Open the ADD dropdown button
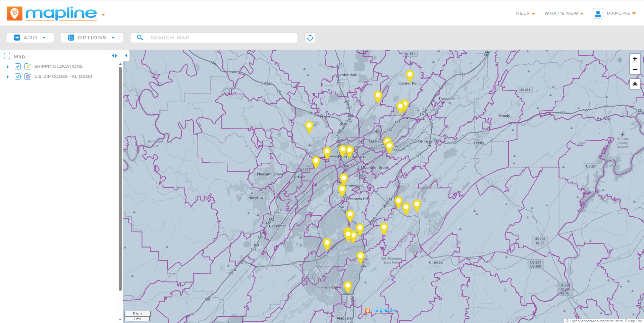This screenshot has width=644, height=323. coord(30,38)
